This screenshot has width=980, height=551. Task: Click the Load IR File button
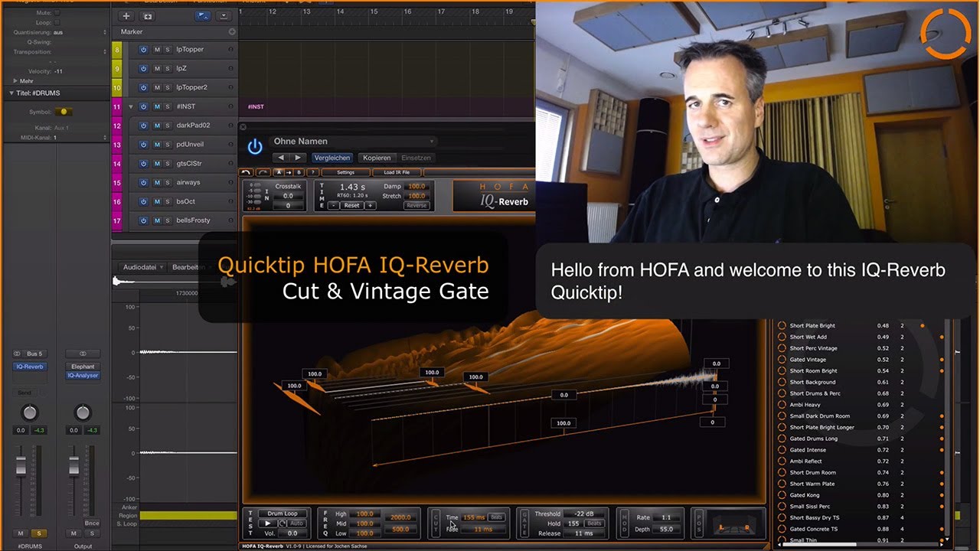(397, 172)
